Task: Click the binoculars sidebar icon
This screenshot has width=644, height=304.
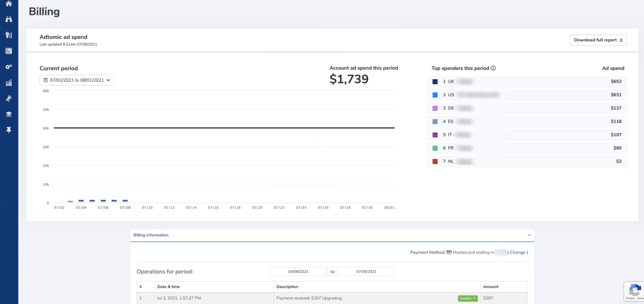Action: coord(9,19)
